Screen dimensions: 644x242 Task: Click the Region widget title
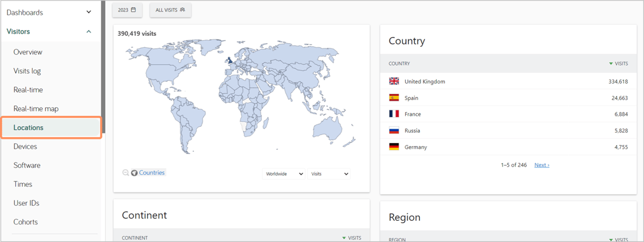[x=405, y=217]
